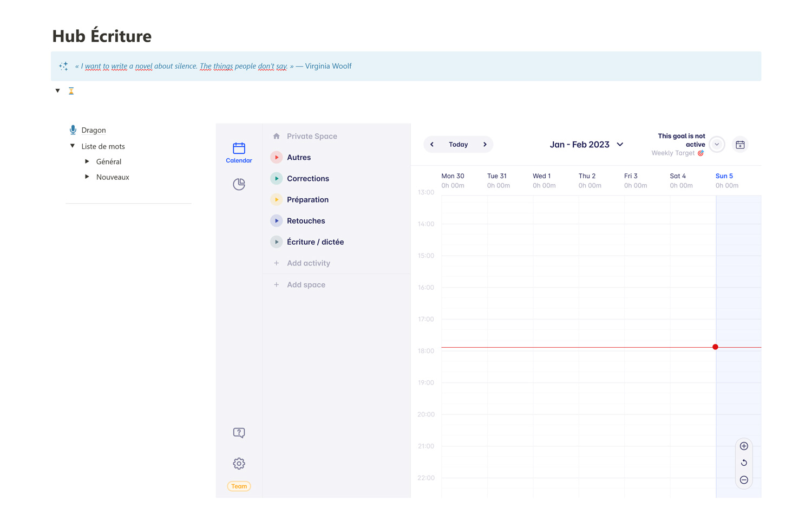Viewport: 812px width, 514px height.
Task: Click Add space text
Action: 306,285
